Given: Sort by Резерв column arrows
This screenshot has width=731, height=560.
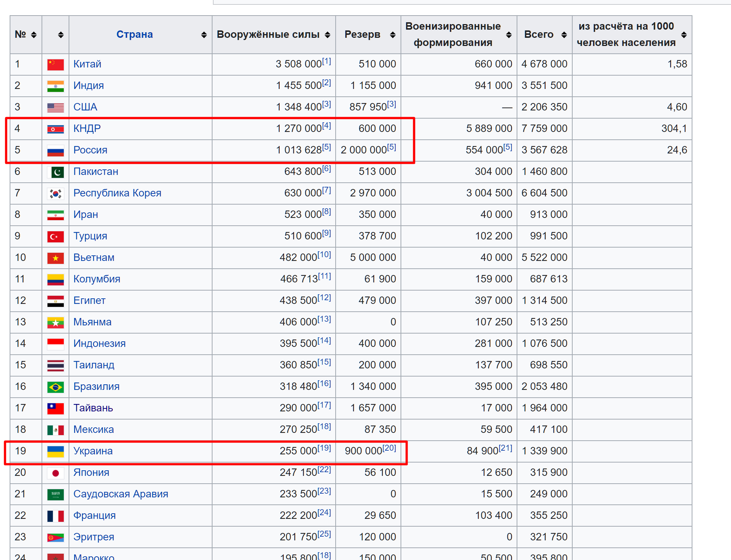Looking at the screenshot, I should [393, 35].
